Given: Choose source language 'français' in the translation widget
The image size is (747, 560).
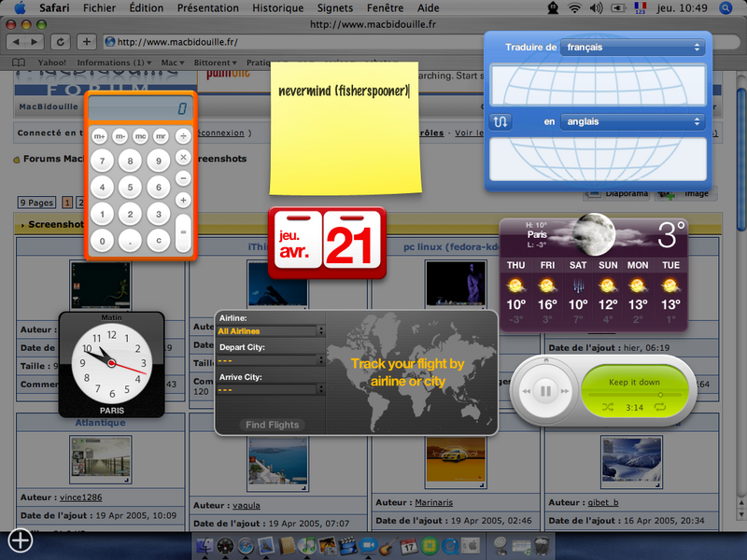Looking at the screenshot, I should pos(633,48).
